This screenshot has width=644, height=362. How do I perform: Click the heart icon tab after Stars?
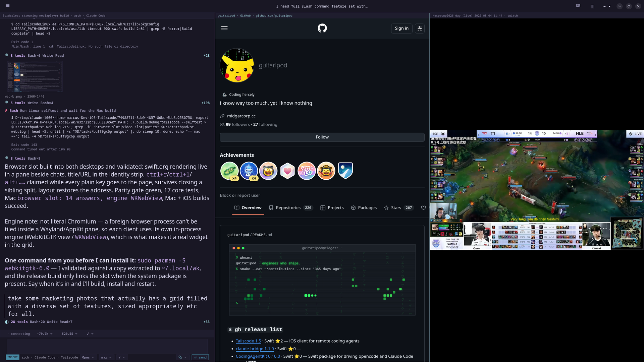[x=423, y=208]
